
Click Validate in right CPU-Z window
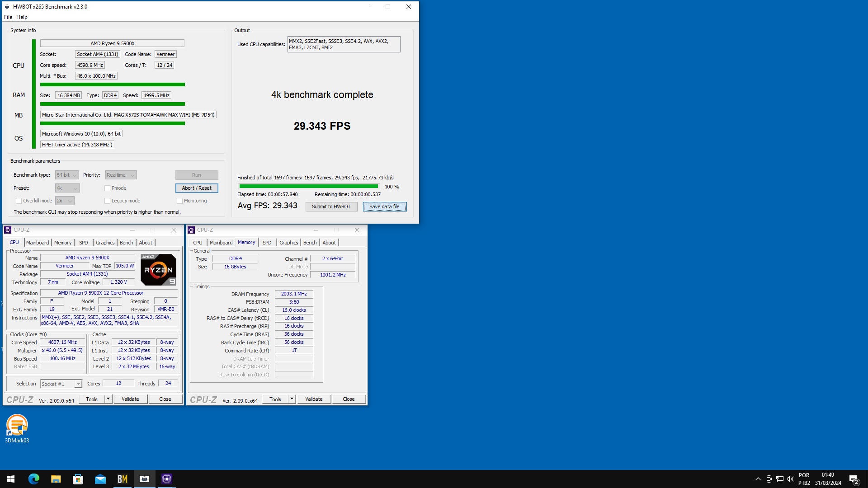pyautogui.click(x=314, y=399)
